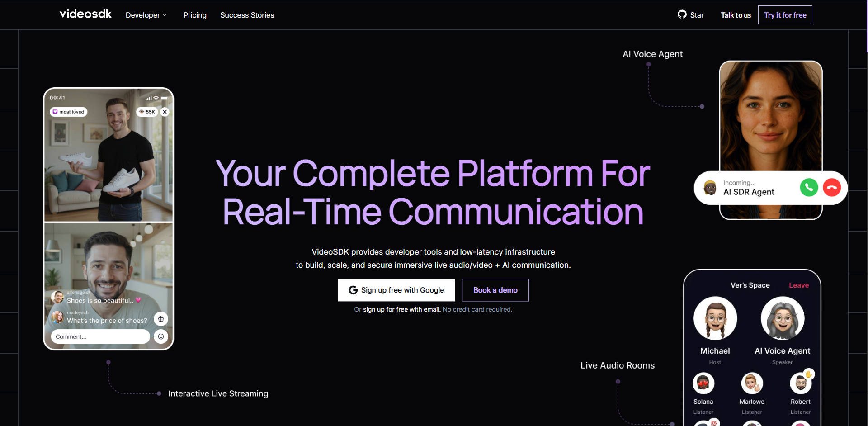Close the live stream with X icon
The width and height of the screenshot is (868, 426).
click(165, 112)
